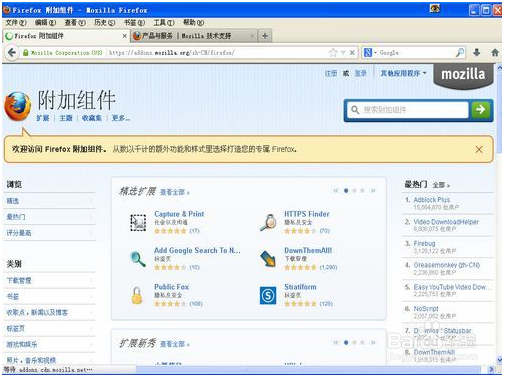Open the Capture & Print add-on icon
Screen dimensions: 505x375
pyautogui.click(x=138, y=223)
